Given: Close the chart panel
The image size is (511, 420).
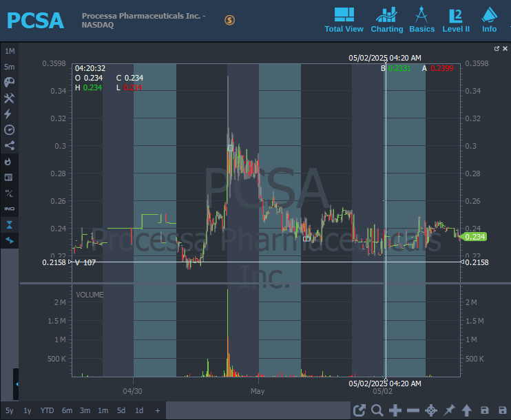Looking at the screenshot, I should pyautogui.click(x=505, y=49).
